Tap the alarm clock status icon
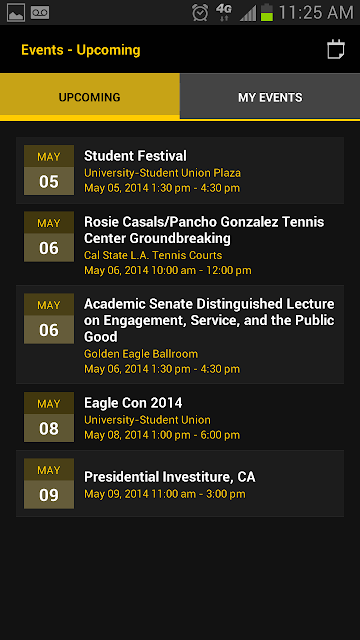Screen dimensions: 360x640 [x=200, y=13]
